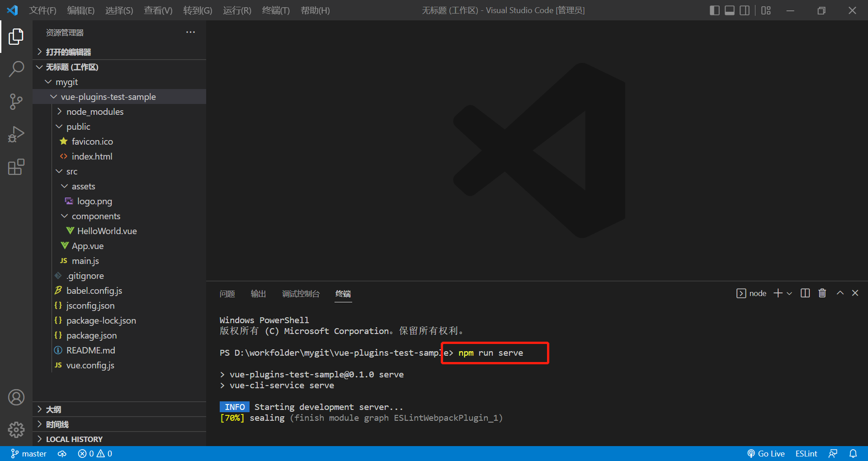This screenshot has height=461, width=868.
Task: Start Go Live from the status bar
Action: point(766,453)
